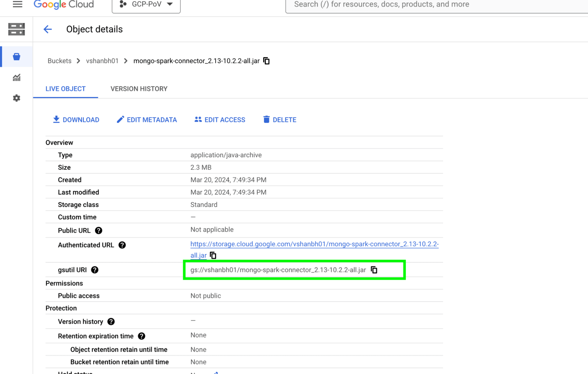588x374 pixels.
Task: Copy the object name from the breadcrumb
Action: (x=266, y=61)
